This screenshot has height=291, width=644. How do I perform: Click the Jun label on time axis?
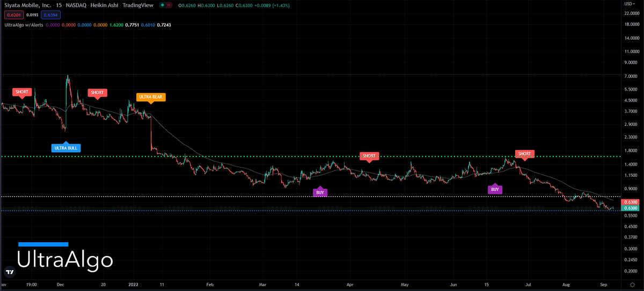[454, 286]
